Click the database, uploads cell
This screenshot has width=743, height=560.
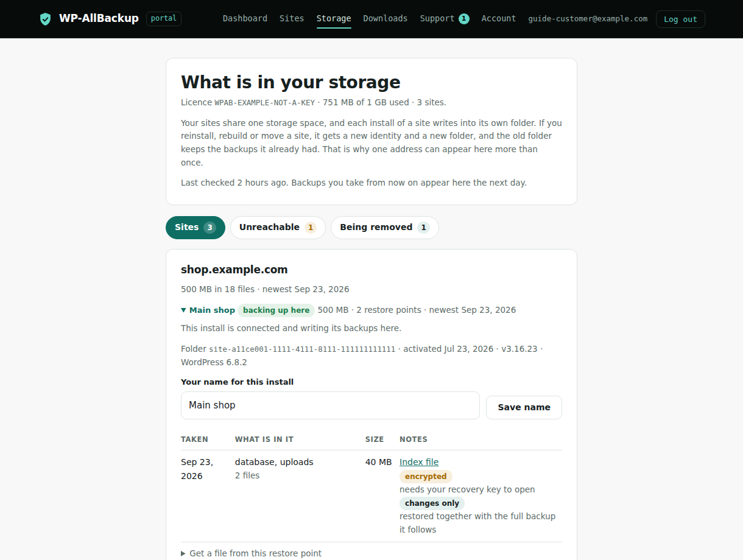274,462
